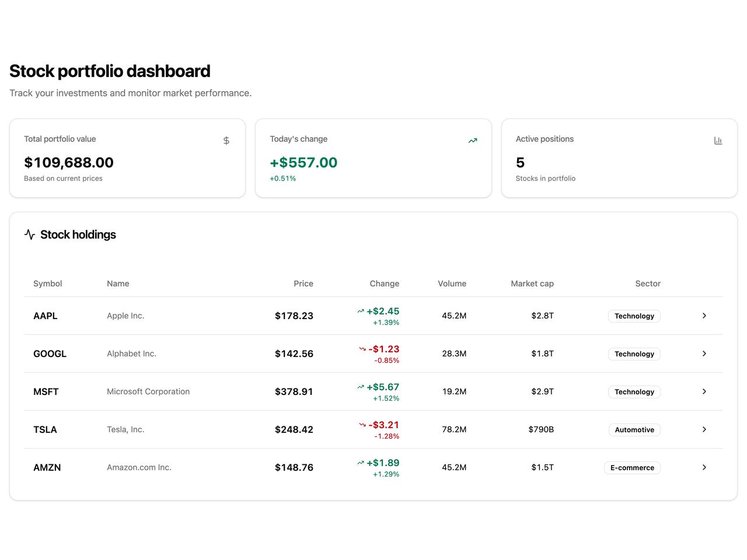
Task: Click the -$1.23 change value
Action: tap(384, 349)
